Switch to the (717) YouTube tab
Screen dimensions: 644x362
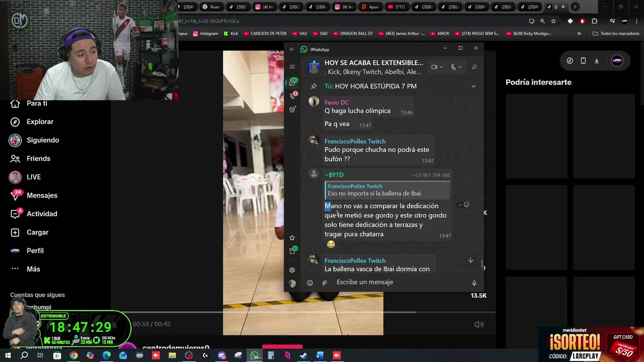click(x=397, y=7)
